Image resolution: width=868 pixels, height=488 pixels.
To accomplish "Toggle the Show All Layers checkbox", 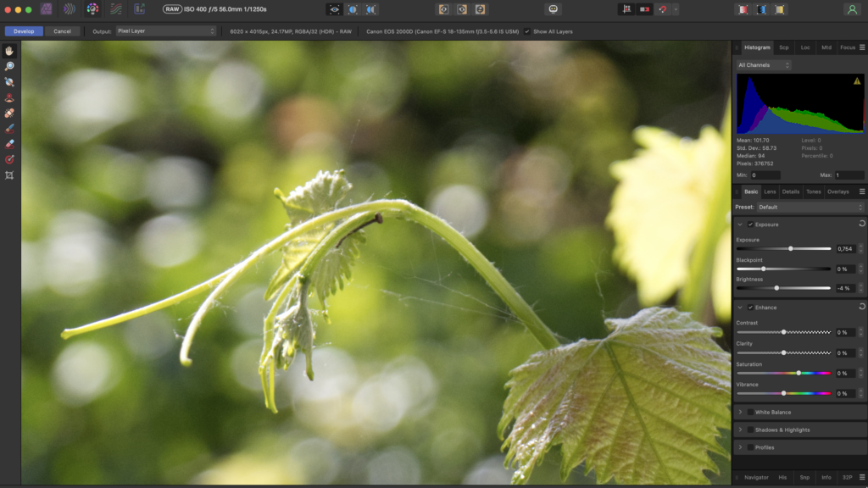I will [x=527, y=31].
